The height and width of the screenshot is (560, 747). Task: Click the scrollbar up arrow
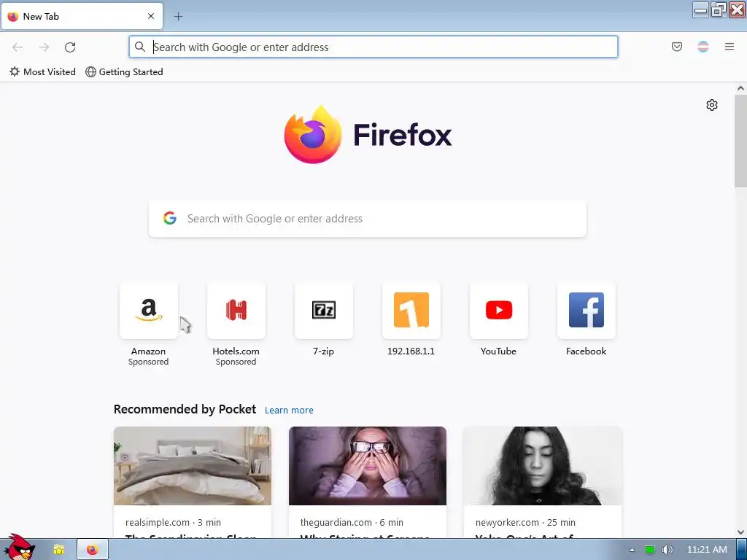tap(740, 88)
